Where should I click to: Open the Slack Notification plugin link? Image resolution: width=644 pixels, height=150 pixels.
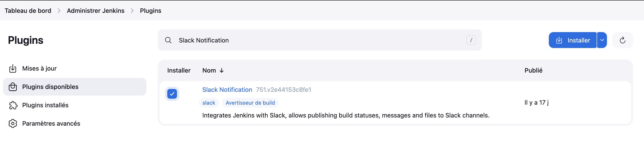tap(227, 90)
